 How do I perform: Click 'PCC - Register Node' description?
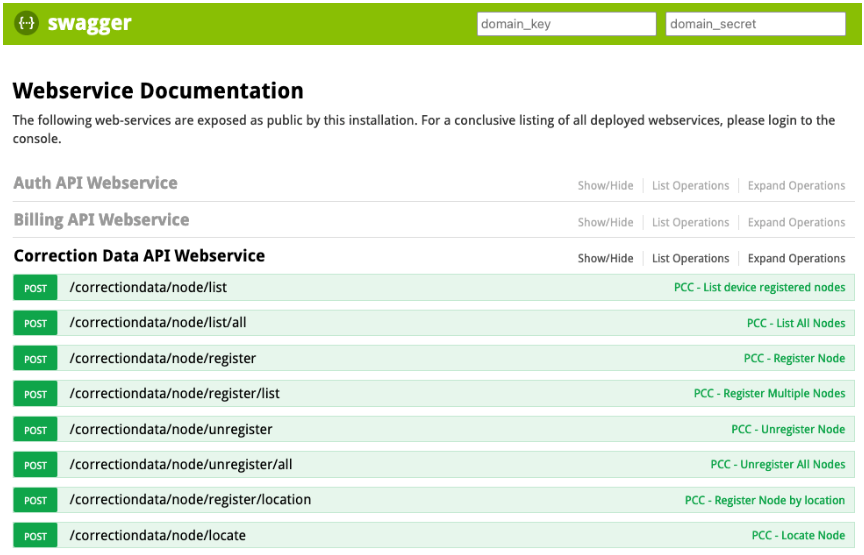794,359
